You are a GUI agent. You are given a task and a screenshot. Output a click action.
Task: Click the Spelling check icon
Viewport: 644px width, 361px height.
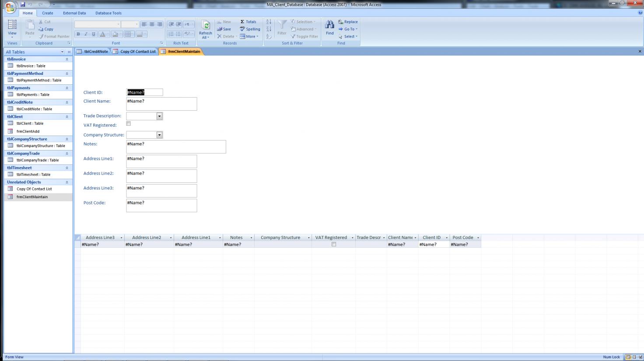(242, 29)
